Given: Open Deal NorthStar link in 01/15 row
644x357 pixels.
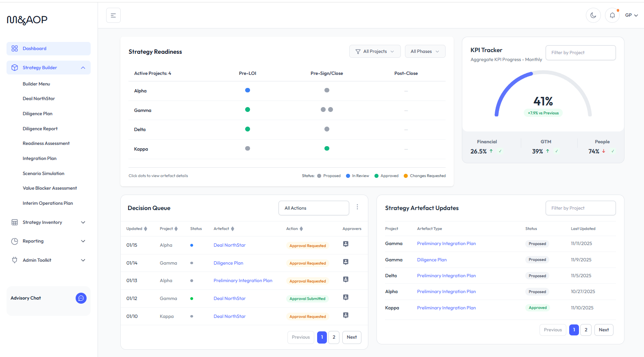Looking at the screenshot, I should (230, 245).
